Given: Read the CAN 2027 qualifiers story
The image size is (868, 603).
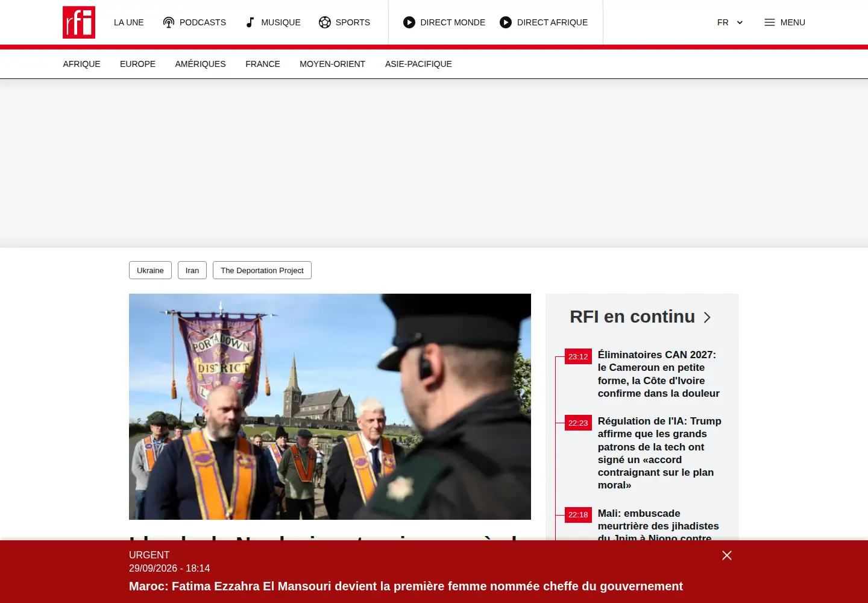Looking at the screenshot, I should pyautogui.click(x=659, y=374).
